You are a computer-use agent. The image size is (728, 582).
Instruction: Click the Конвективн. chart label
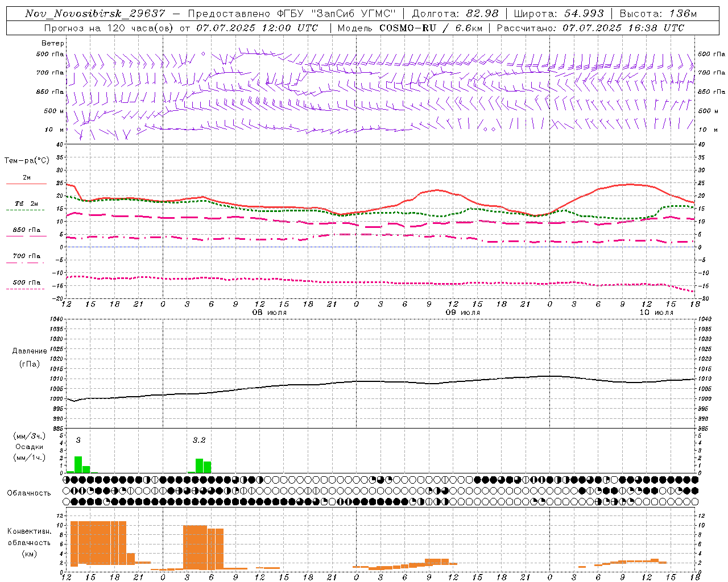point(30,531)
